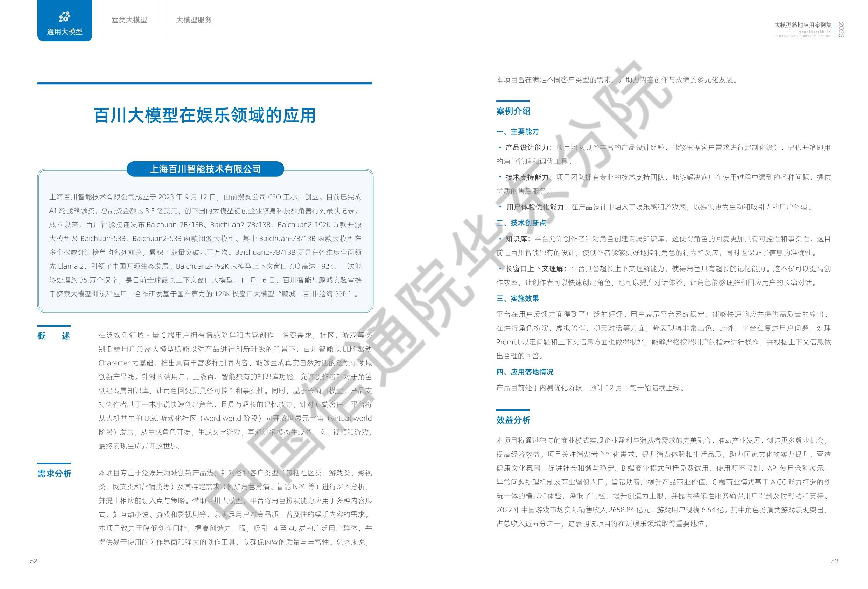Click page number 53
Image resolution: width=868 pixels, height=589 pixels.
[x=834, y=561]
